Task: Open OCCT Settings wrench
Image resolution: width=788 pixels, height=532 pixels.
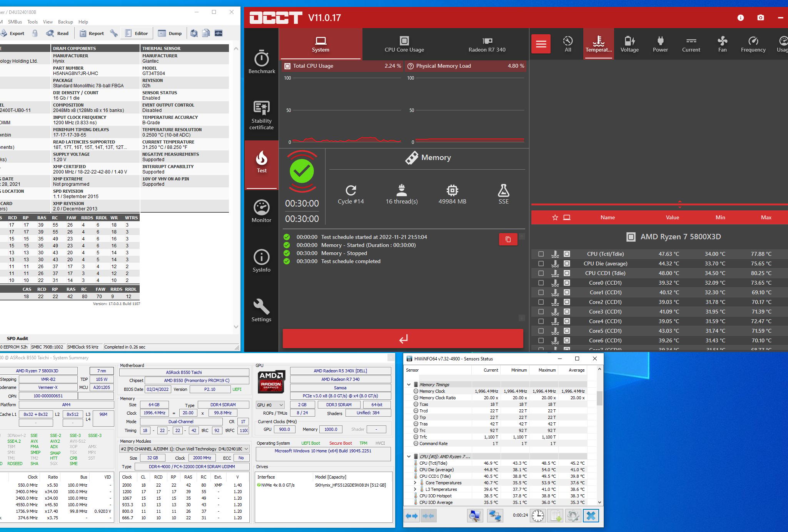Action: click(x=262, y=310)
